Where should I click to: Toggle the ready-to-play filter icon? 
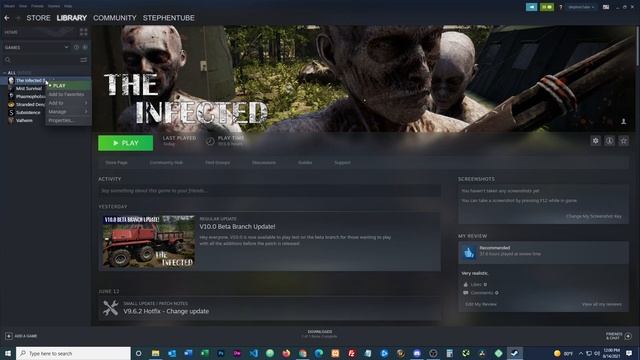(x=85, y=47)
